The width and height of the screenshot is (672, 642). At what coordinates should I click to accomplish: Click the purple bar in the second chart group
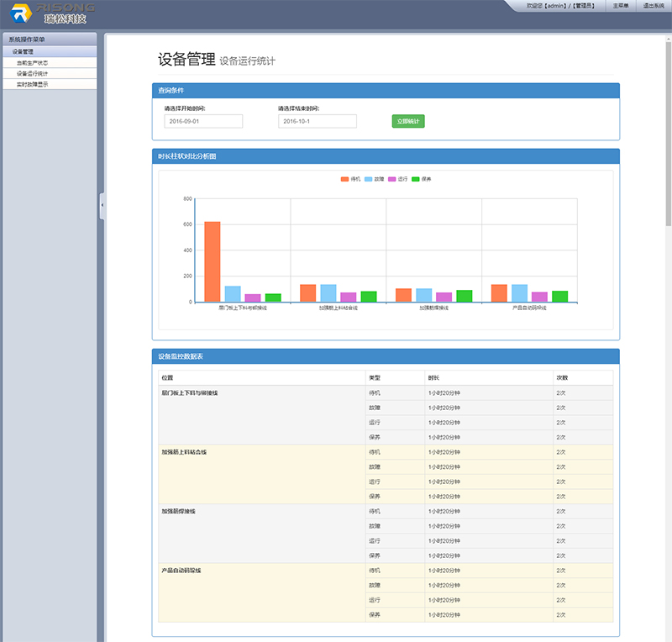[x=348, y=297]
